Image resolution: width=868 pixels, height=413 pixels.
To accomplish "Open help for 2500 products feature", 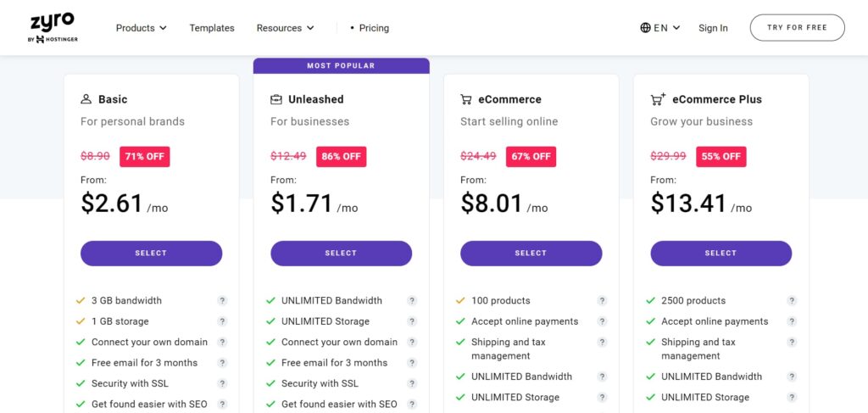I will [x=792, y=300].
